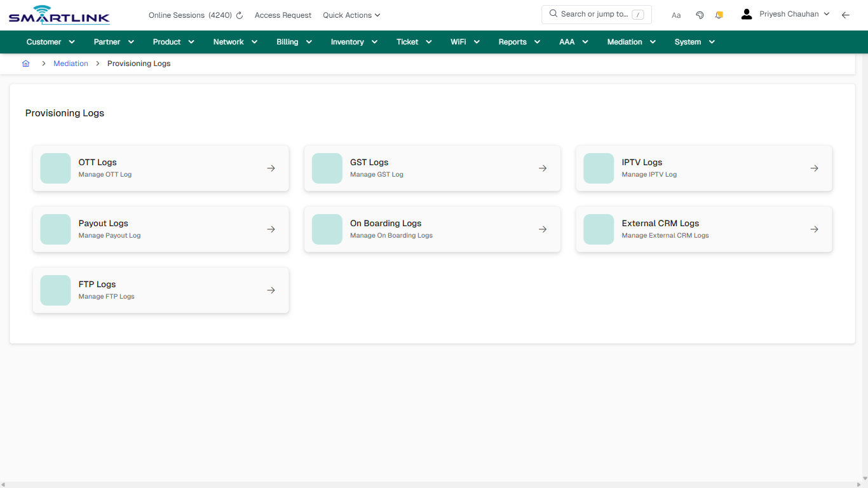
Task: Open FTP Logs via its arrow icon
Action: point(271,290)
